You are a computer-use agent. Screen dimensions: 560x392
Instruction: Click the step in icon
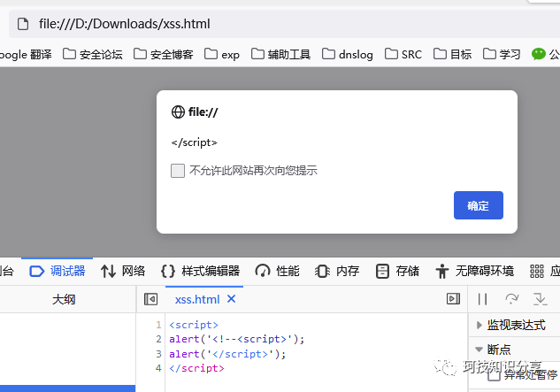point(540,299)
